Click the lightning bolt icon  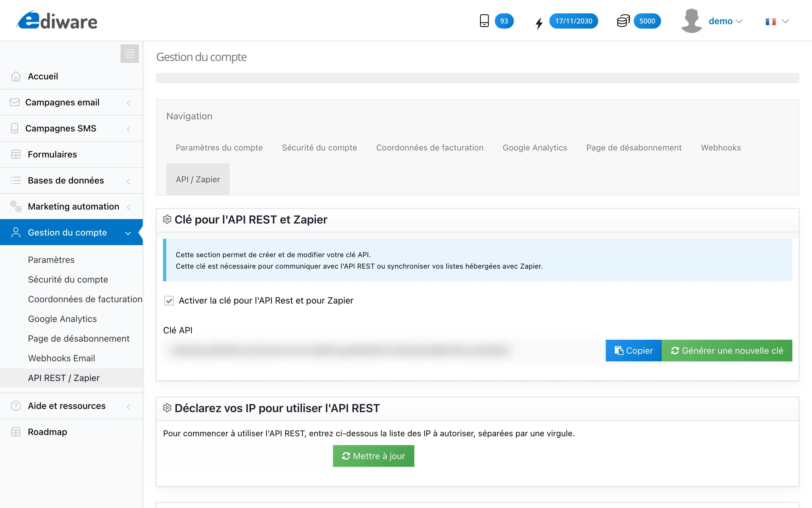pos(539,23)
